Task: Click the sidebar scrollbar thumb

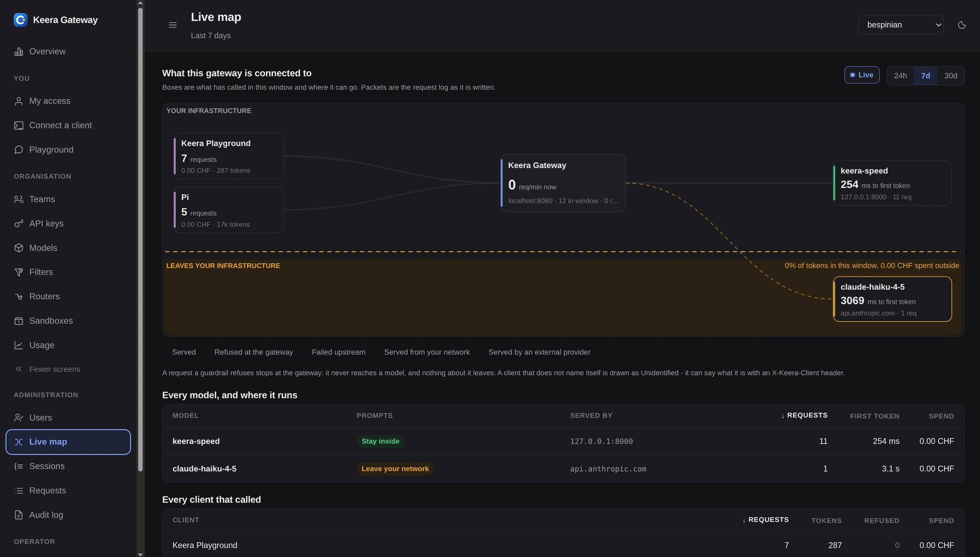Action: tap(140, 240)
